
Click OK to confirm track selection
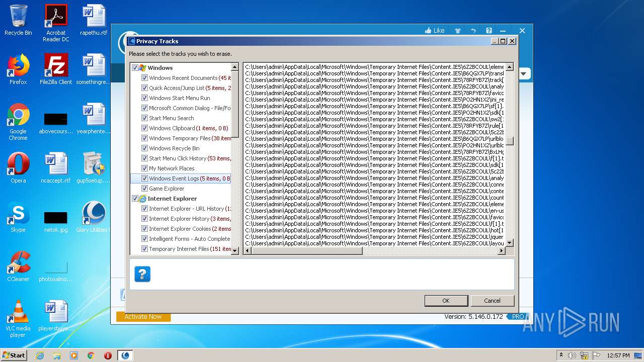446,301
